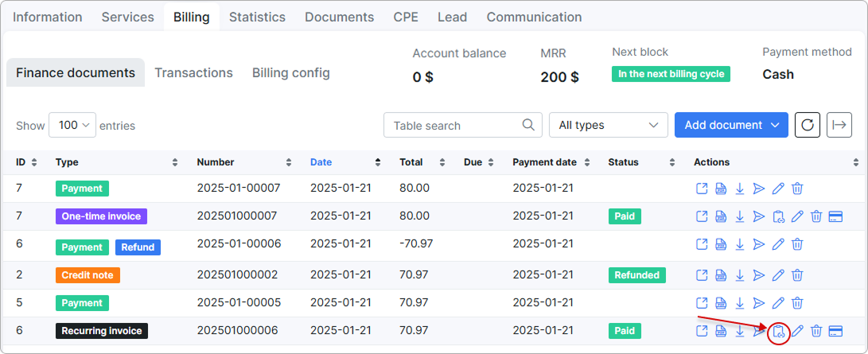Go to the CPE tab

tap(406, 18)
